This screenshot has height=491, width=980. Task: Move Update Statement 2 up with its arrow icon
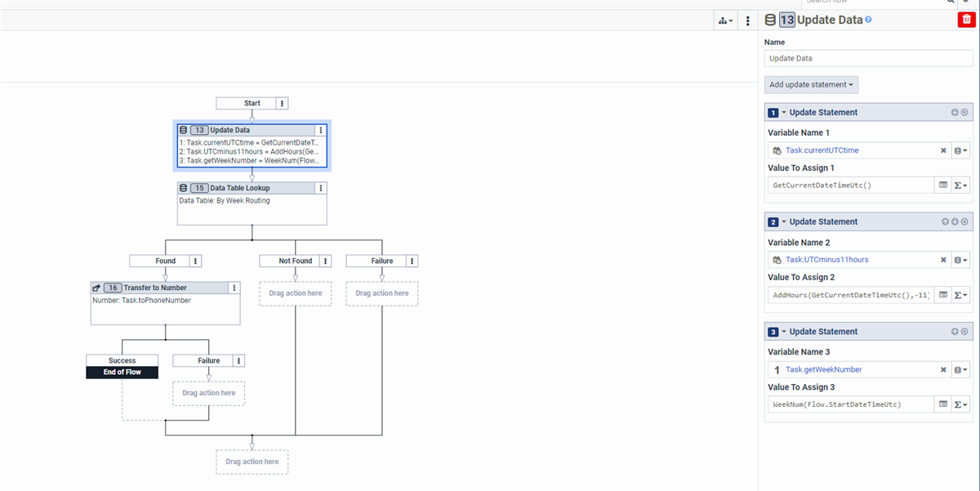[945, 221]
